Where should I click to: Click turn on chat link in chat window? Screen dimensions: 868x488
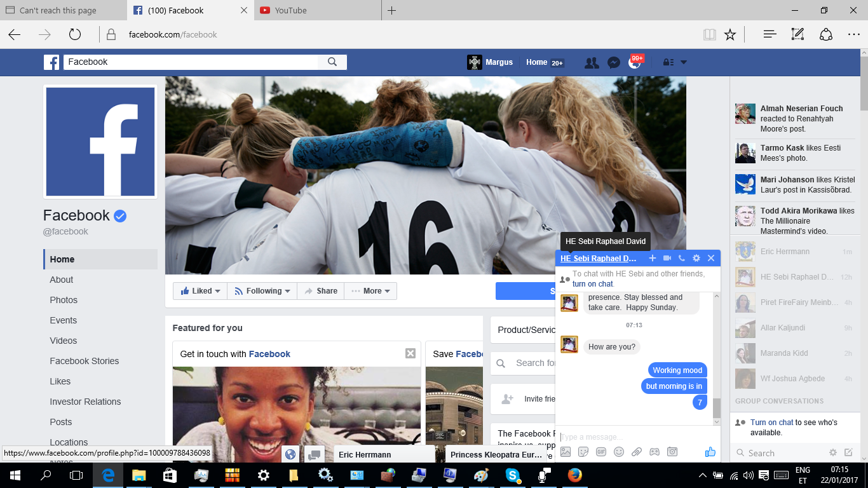[x=593, y=284]
